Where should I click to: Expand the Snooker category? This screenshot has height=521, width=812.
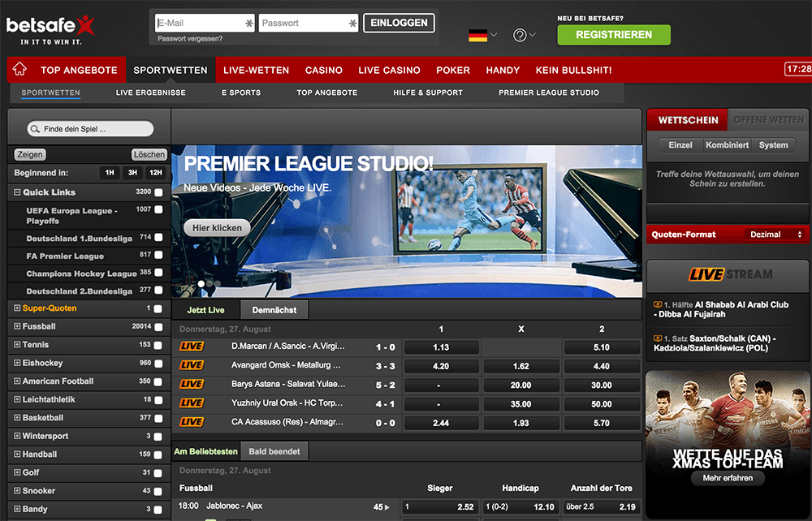(17, 490)
